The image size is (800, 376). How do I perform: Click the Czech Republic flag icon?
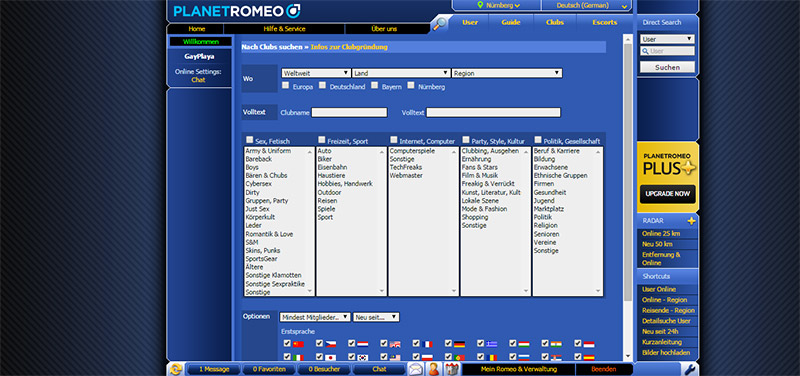pyautogui.click(x=331, y=344)
